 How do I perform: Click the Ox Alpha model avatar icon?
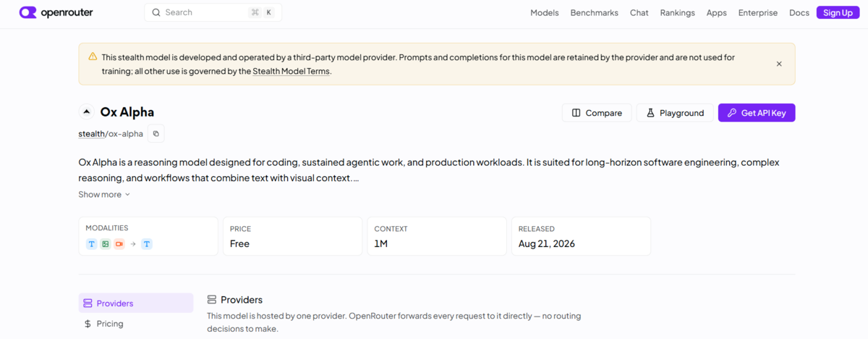pos(87,112)
